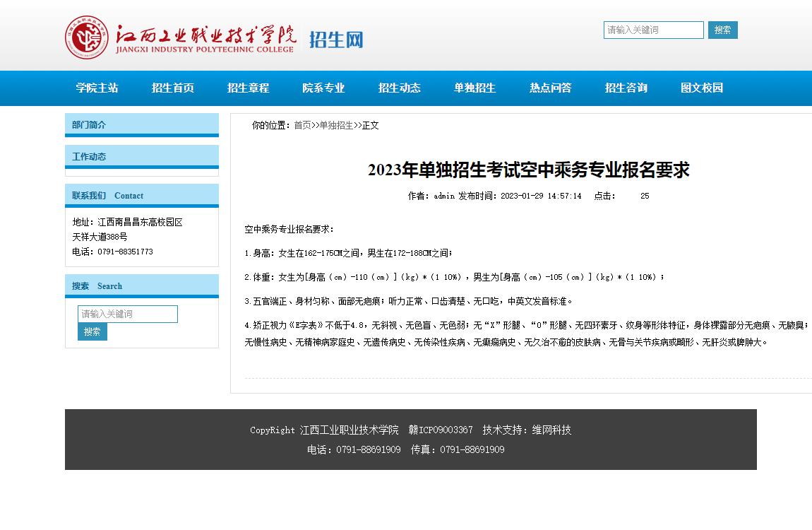Open 图文校园 navigation item
The height and width of the screenshot is (530, 812).
click(702, 88)
